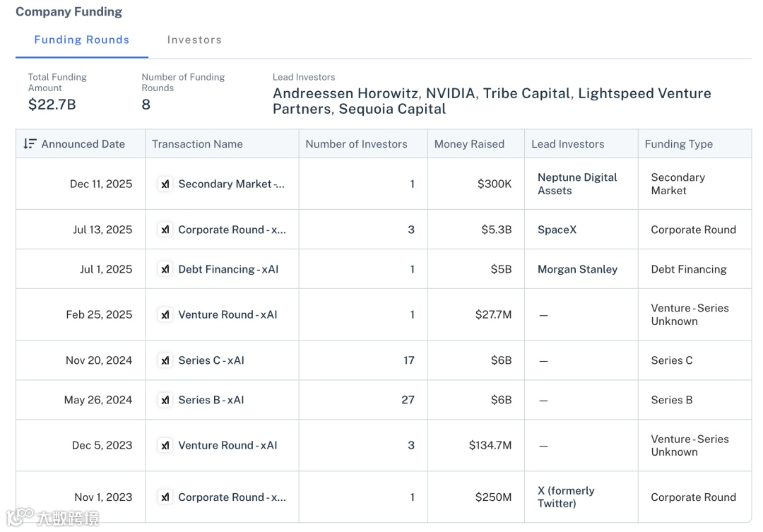Viewport: 763px width, 532px height.
Task: Select date Jul 1, 2025
Action: [x=106, y=269]
